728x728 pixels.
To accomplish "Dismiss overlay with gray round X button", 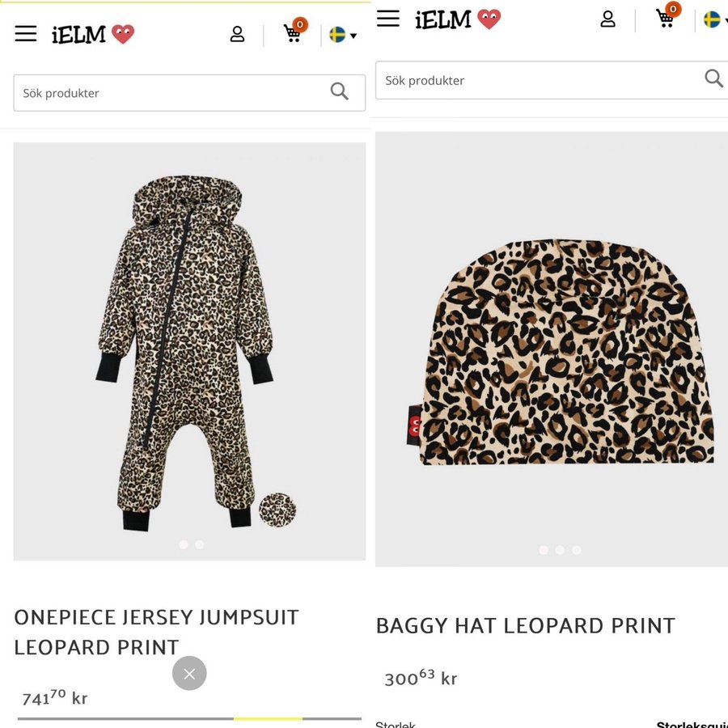I will (189, 673).
